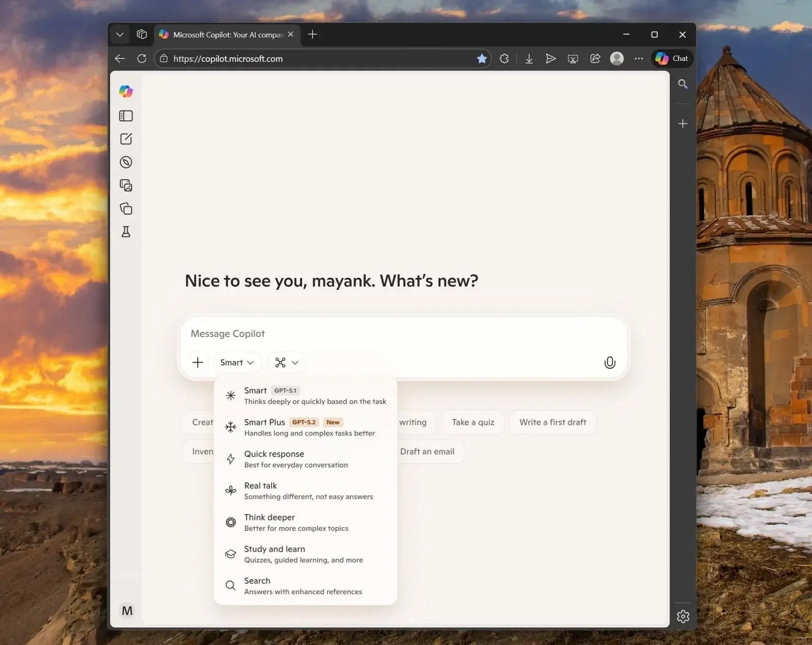Start a new chat with compose icon

click(126, 139)
